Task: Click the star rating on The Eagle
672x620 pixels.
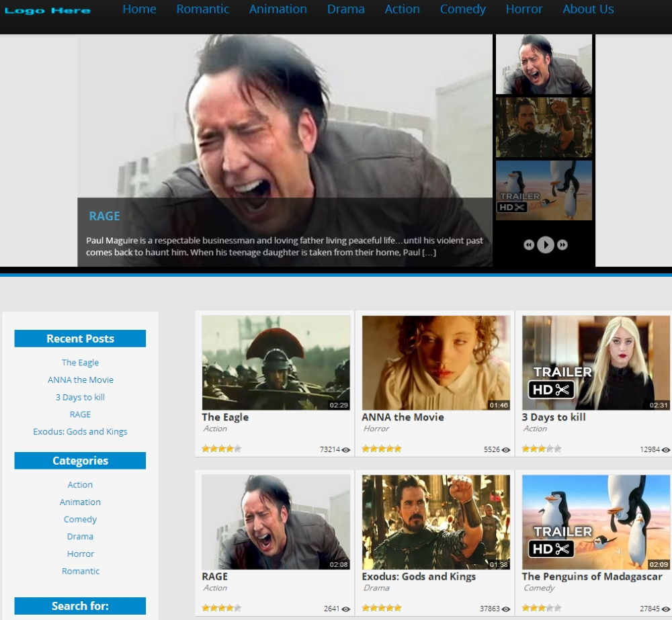Action: point(222,449)
